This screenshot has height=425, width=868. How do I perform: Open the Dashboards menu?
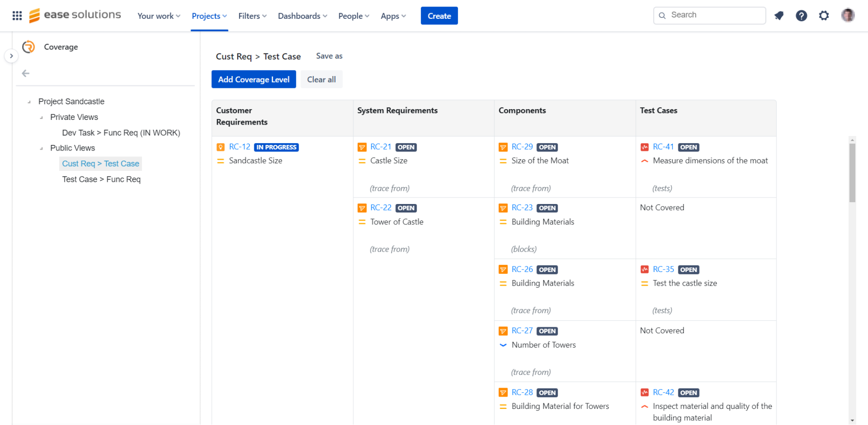tap(302, 16)
